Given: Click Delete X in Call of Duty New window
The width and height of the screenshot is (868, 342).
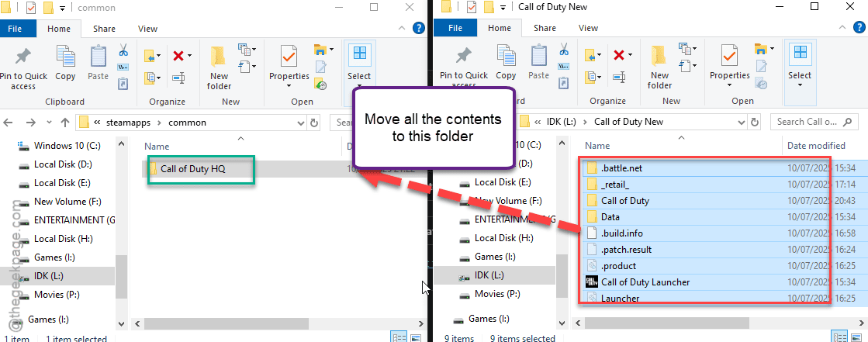Looking at the screenshot, I should pos(619,55).
